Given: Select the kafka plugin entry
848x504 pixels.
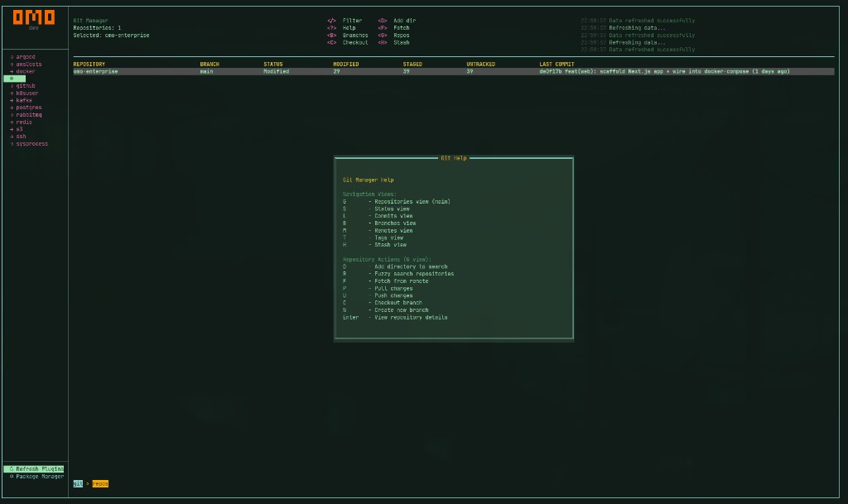Looking at the screenshot, I should pos(24,100).
